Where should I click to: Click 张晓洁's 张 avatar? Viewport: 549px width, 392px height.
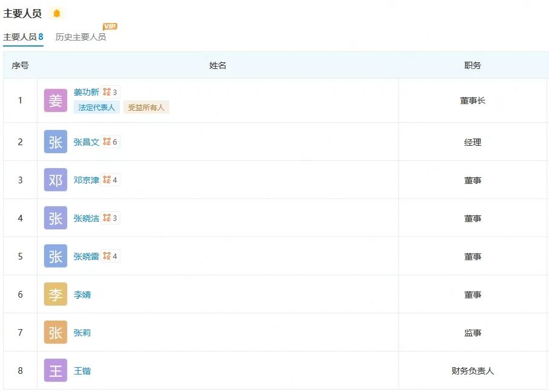(55, 218)
